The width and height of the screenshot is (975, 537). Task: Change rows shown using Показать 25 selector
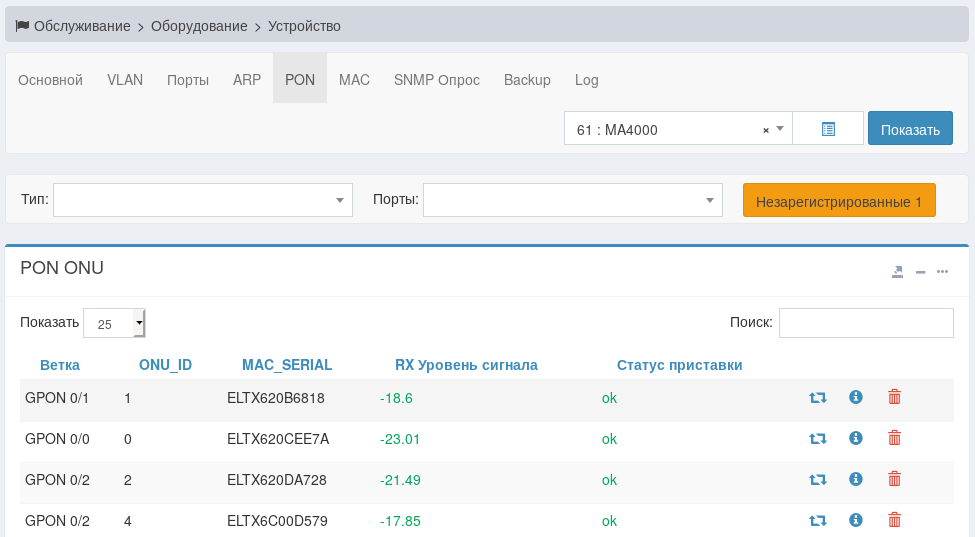pyautogui.click(x=115, y=323)
